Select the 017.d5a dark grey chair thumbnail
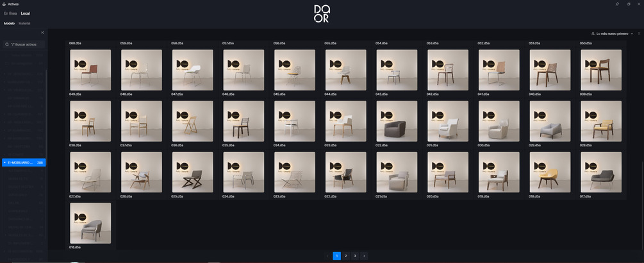The image size is (644, 263). click(601, 172)
